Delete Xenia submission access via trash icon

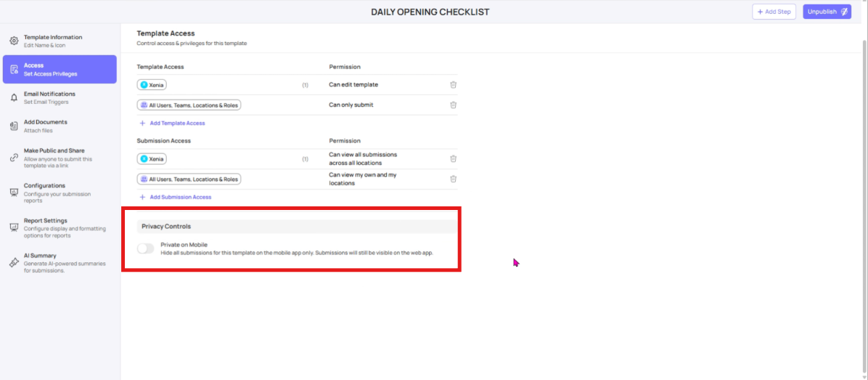453,158
